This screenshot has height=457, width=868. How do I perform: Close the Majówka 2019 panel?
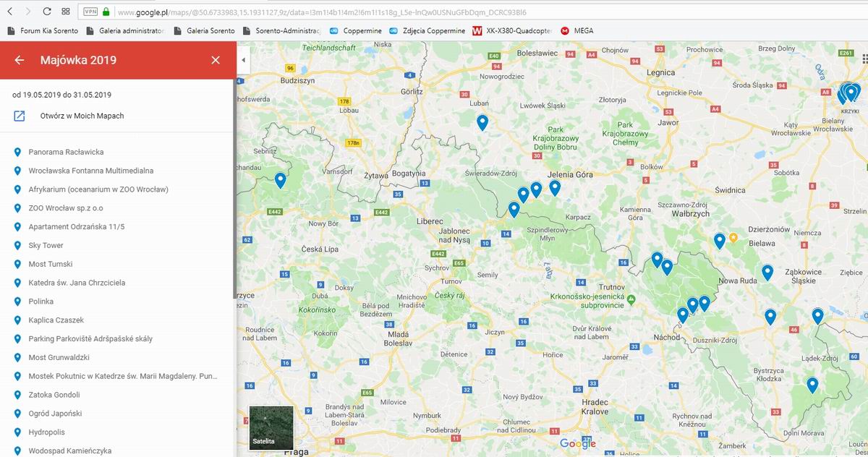click(x=216, y=60)
